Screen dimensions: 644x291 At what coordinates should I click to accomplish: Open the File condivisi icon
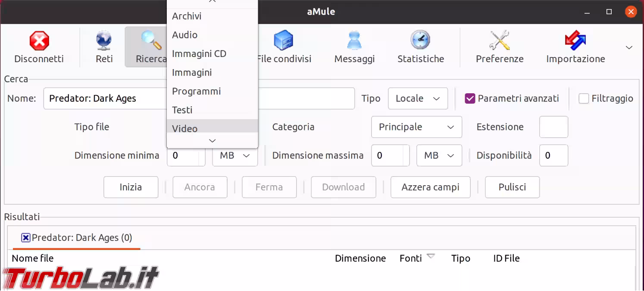[284, 41]
